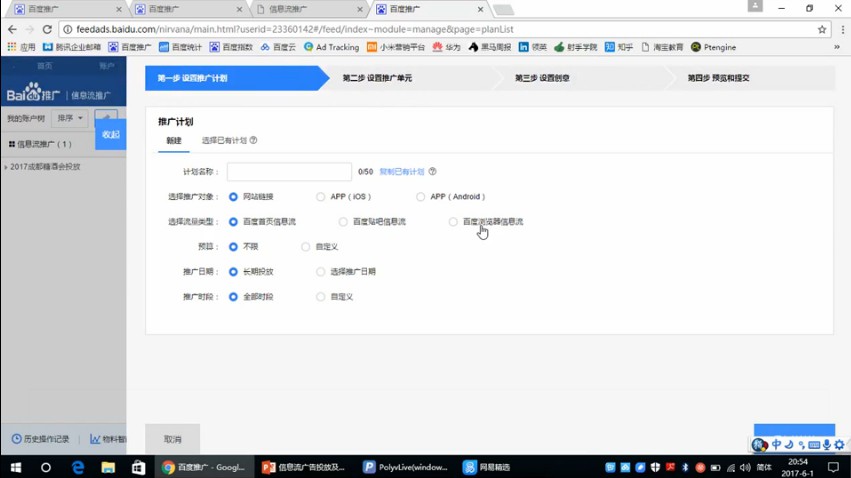Open the 知乎 bookmark
Viewport: 851px width, 478px height.
pyautogui.click(x=619, y=47)
